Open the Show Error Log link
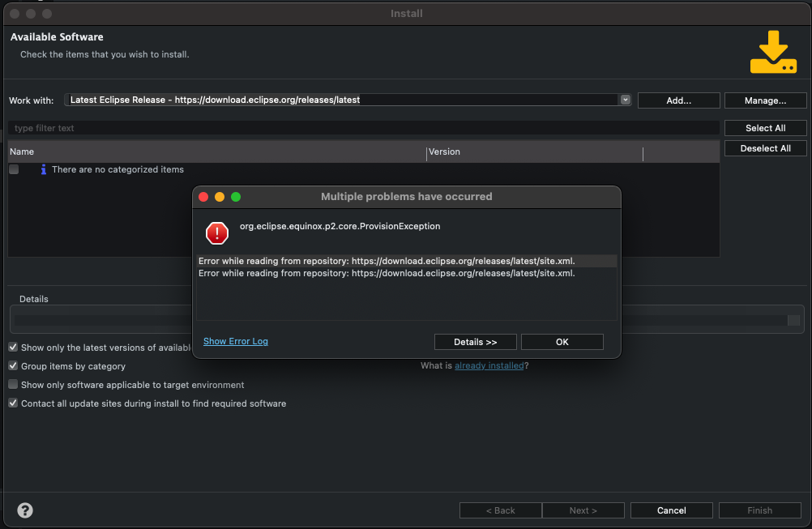 point(236,341)
